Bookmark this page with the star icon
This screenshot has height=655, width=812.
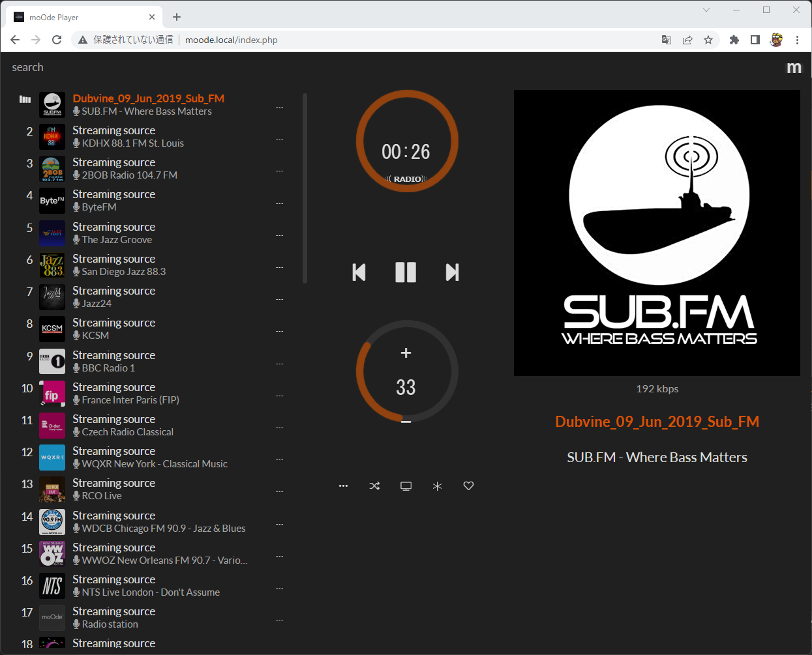click(x=708, y=40)
